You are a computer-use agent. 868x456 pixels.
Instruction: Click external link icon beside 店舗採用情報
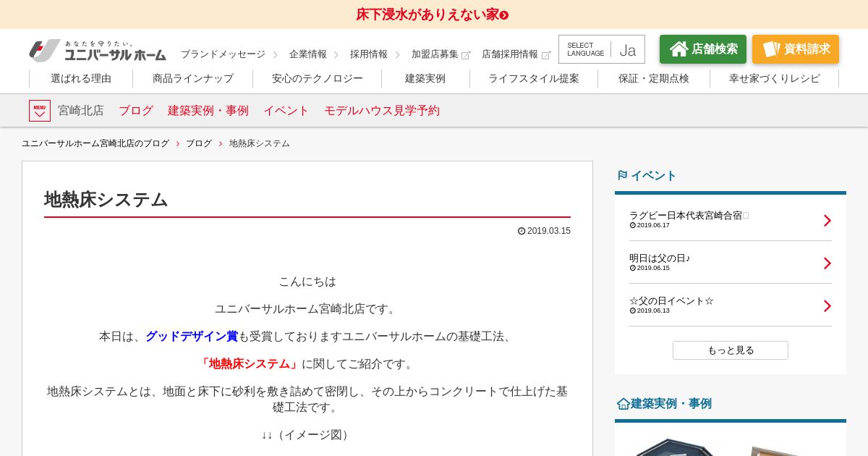click(546, 55)
